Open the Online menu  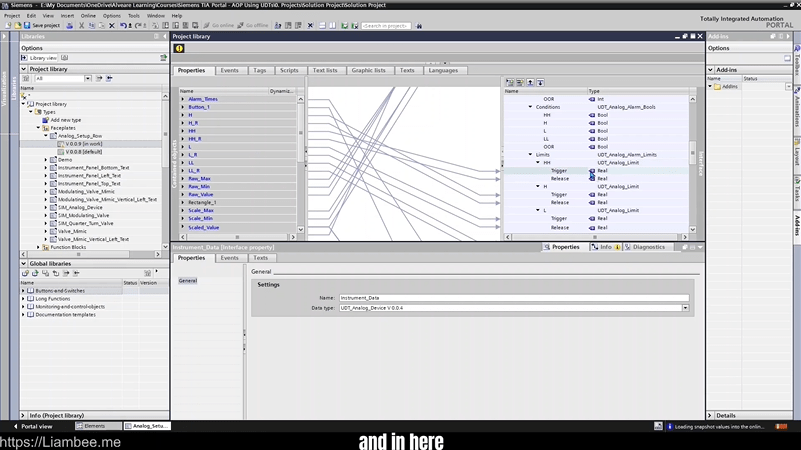point(88,16)
